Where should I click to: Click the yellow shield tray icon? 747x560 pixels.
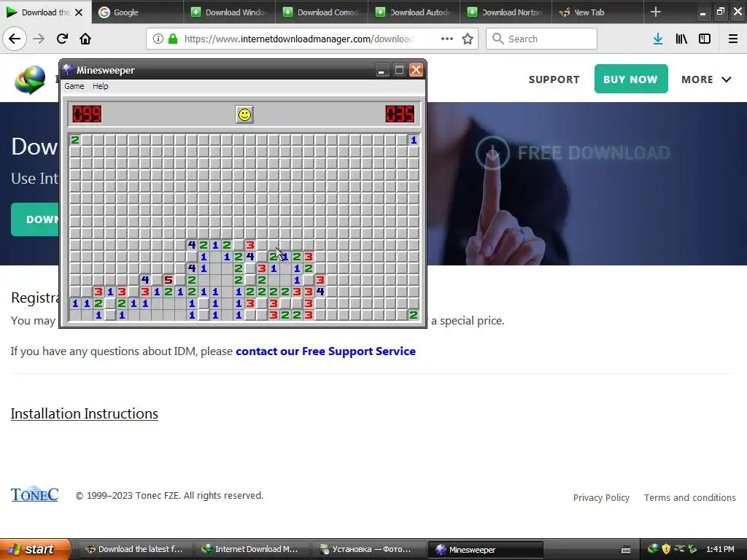tap(665, 549)
